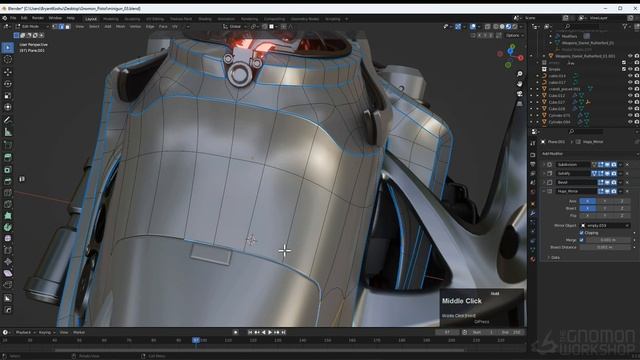Select the Bevel tool
Image resolution: width=640 pixels, height=360 pixels.
tap(8, 181)
